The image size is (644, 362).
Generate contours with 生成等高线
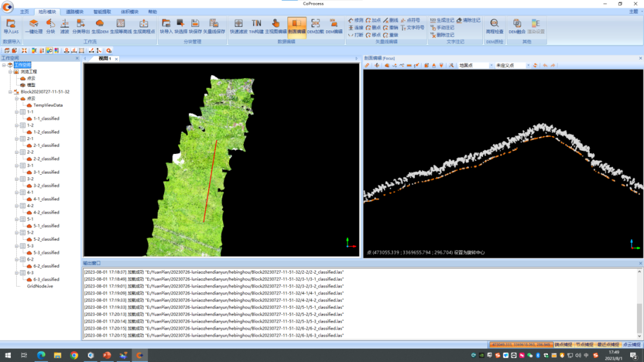pyautogui.click(x=120, y=26)
